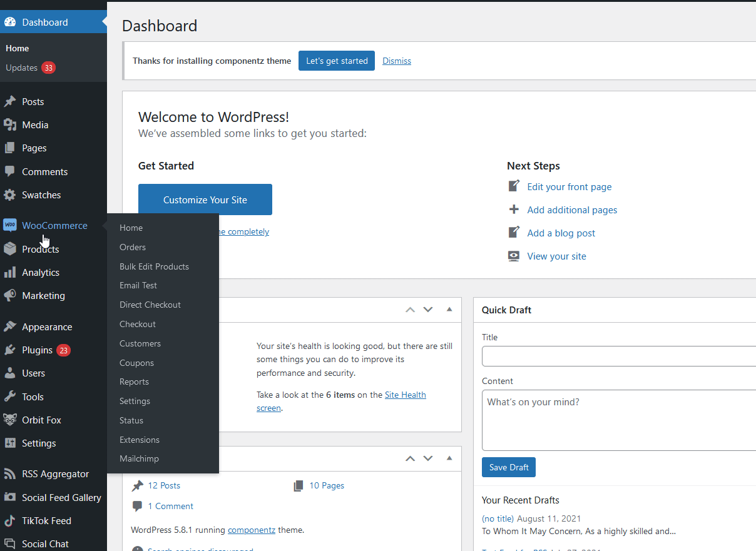Click the Quick Draft Title field
756x551 pixels.
[x=618, y=356]
